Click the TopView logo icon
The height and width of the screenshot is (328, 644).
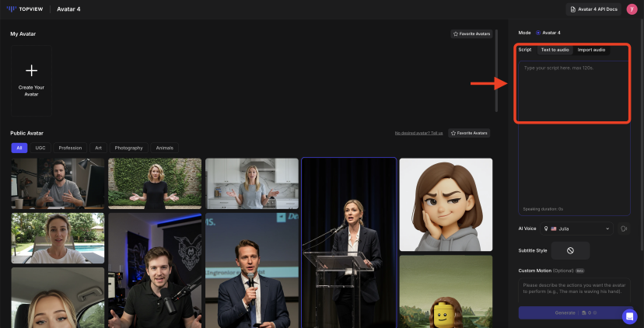[12, 9]
